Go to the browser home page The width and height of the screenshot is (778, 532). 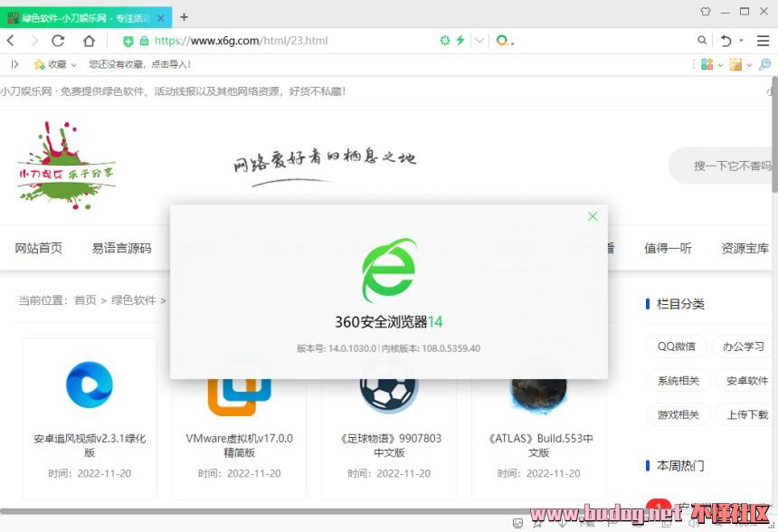pos(89,41)
